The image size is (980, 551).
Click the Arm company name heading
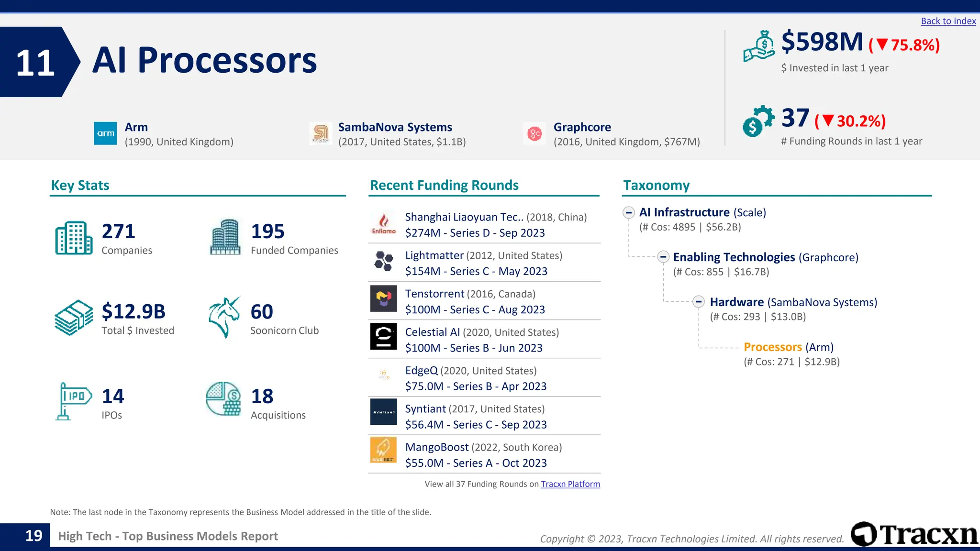136,127
